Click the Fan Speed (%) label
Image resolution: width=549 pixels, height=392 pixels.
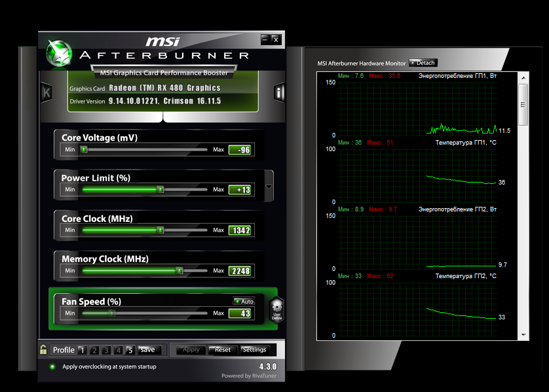91,302
